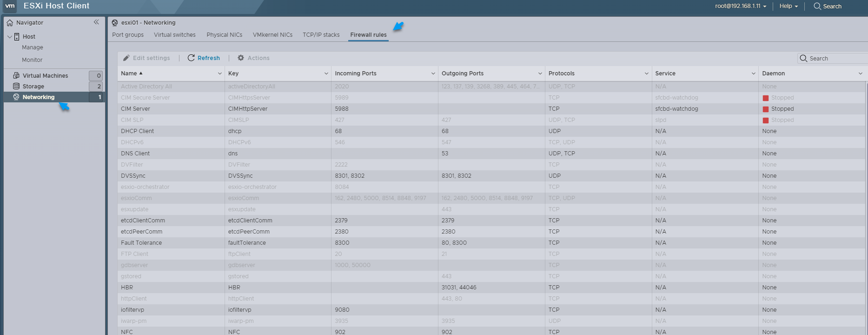This screenshot has height=335, width=868.
Task: Switch to the Physical NICs tab
Action: coord(225,35)
